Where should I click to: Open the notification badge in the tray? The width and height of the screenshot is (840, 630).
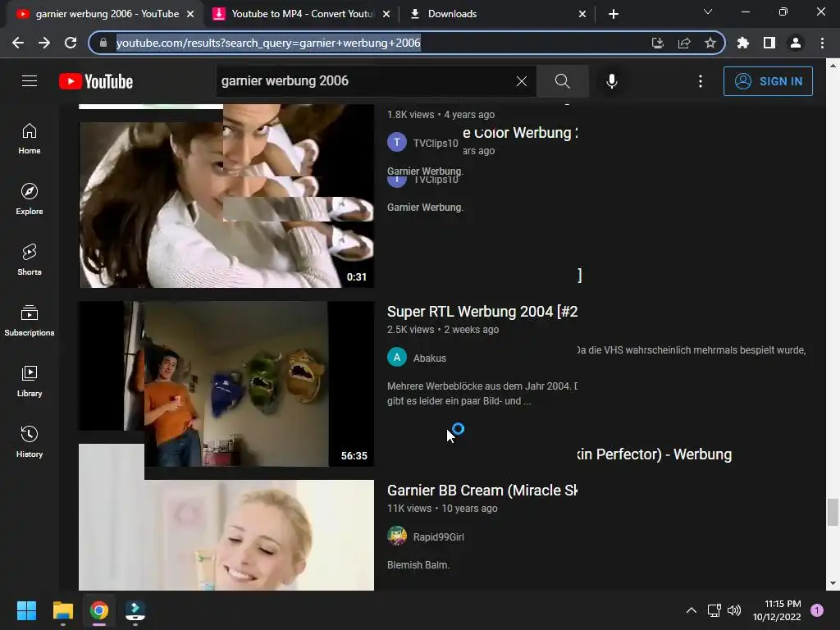pos(817,610)
